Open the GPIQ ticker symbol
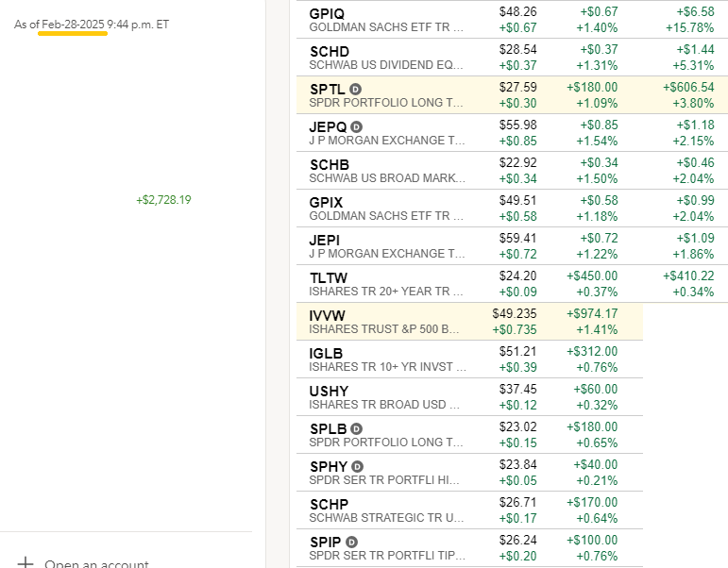728x568 pixels. click(327, 14)
